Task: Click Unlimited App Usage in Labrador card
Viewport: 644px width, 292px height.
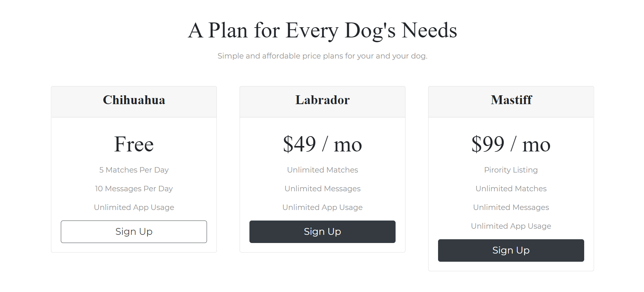Action: pyautogui.click(x=323, y=207)
